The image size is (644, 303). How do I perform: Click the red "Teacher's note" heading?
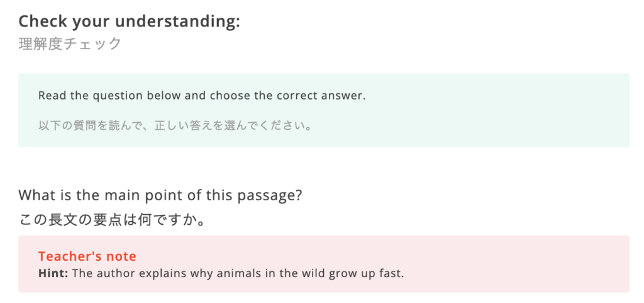[87, 256]
